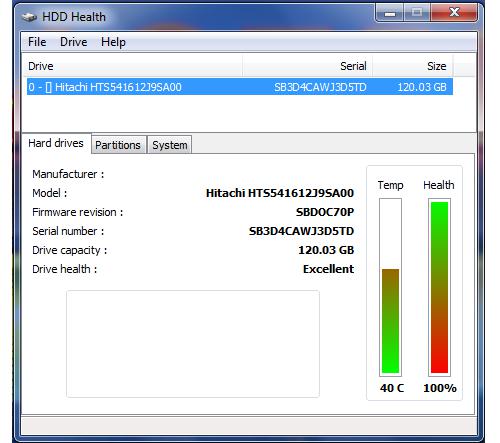Select the Hitachi HTS541612J9SA00 drive row
The image size is (500, 443).
tap(240, 87)
